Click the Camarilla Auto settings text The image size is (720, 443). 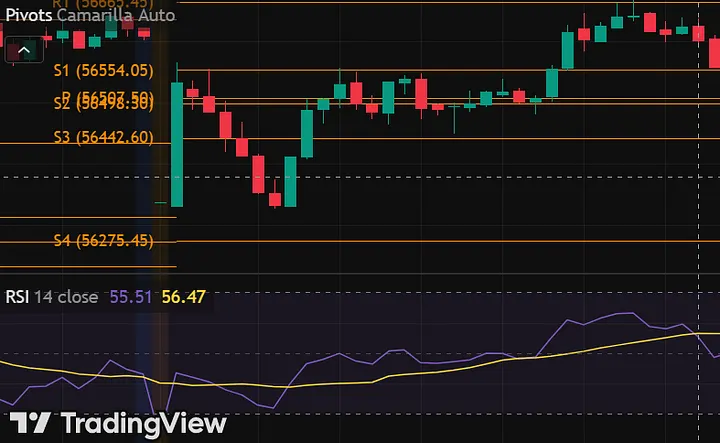click(x=115, y=15)
